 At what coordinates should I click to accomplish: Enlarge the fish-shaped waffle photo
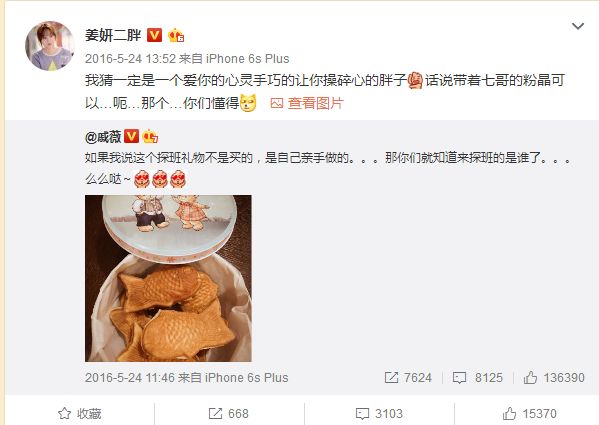(x=168, y=278)
